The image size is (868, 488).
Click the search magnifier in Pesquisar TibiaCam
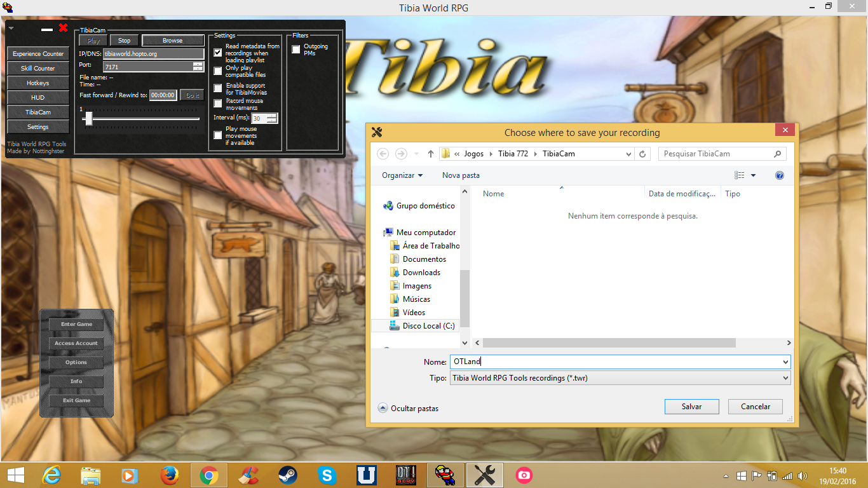pos(777,154)
